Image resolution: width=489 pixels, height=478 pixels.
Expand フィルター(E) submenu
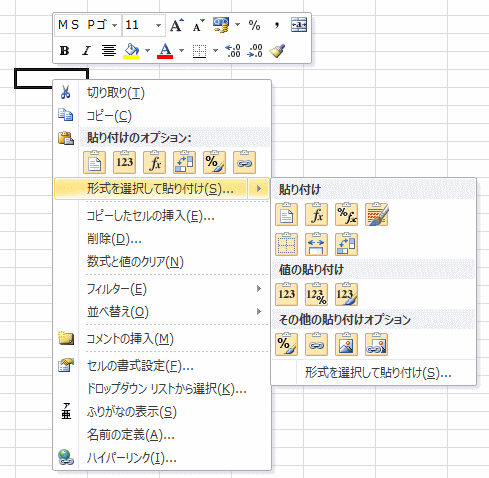tap(162, 289)
